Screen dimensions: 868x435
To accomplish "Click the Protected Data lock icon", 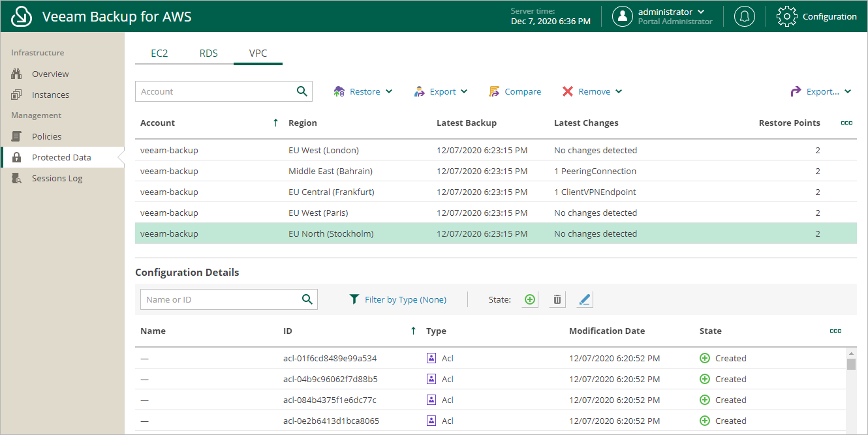I will click(17, 158).
